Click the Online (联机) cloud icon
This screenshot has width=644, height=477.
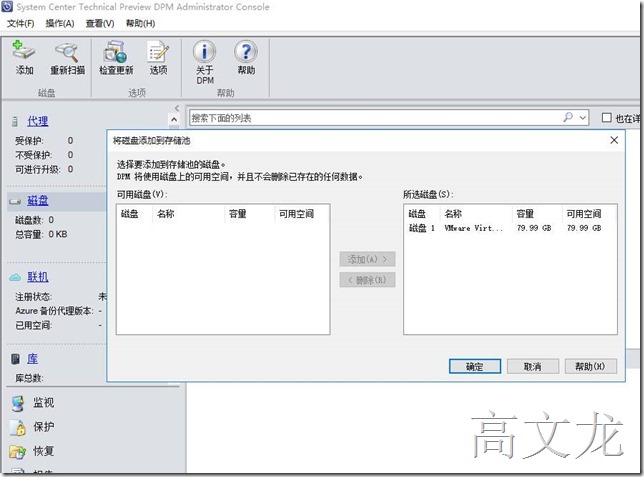coord(15,277)
